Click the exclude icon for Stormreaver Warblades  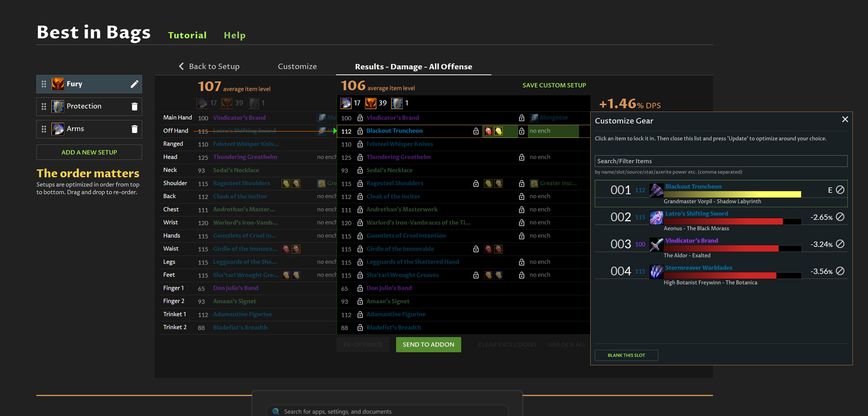coord(840,271)
